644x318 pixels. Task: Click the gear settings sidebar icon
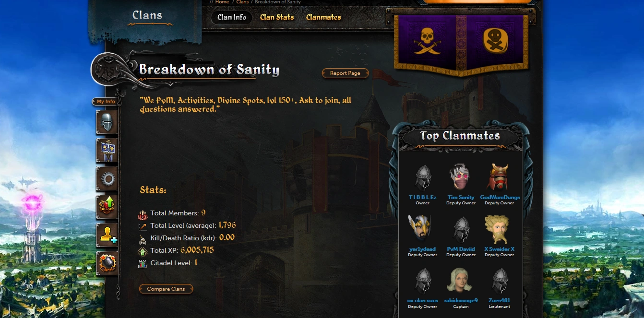[x=107, y=179]
